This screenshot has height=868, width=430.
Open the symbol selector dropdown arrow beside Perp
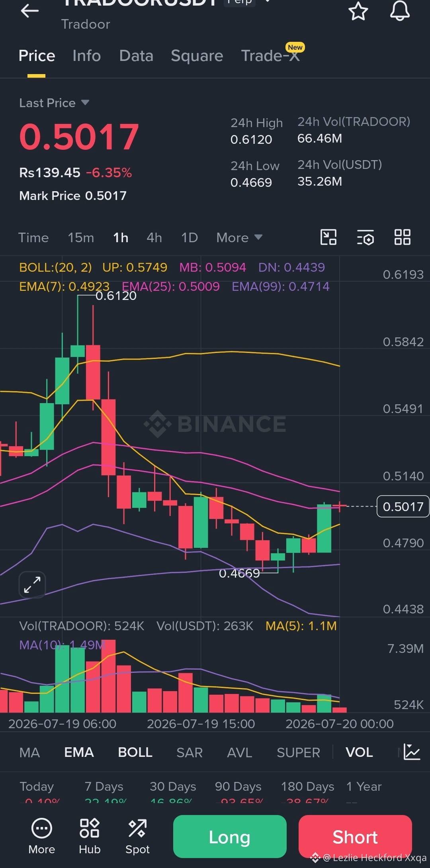click(268, 2)
